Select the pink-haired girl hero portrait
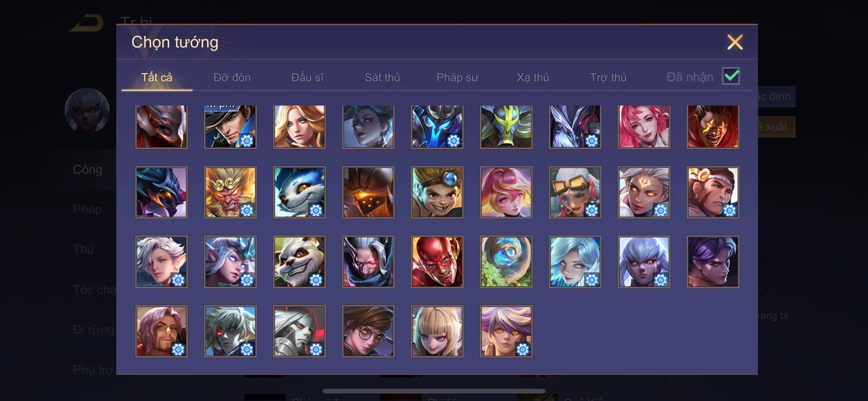 tap(644, 127)
